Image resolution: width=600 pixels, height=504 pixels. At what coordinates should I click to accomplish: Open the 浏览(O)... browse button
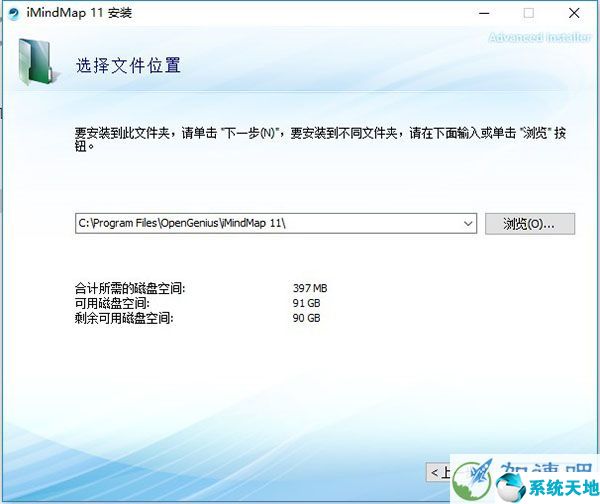pos(530,223)
